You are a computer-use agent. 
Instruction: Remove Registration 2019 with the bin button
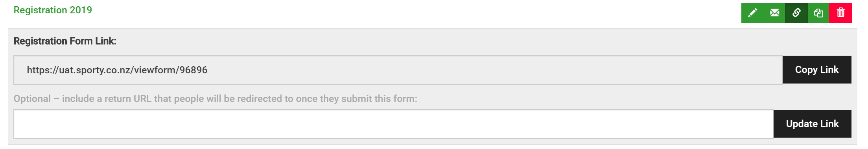click(840, 13)
